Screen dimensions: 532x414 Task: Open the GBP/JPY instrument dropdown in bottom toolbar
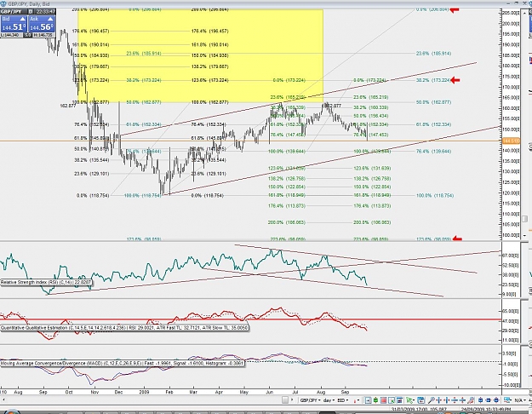311,400
